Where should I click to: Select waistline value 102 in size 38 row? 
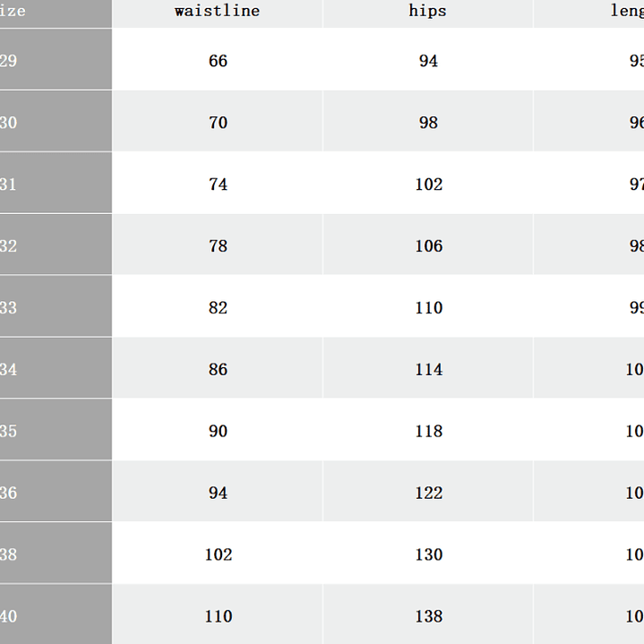[x=218, y=555]
